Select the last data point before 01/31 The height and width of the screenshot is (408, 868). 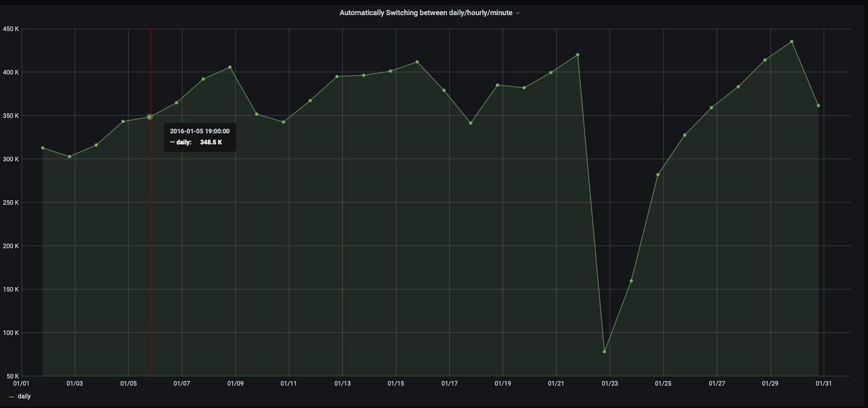coord(818,106)
